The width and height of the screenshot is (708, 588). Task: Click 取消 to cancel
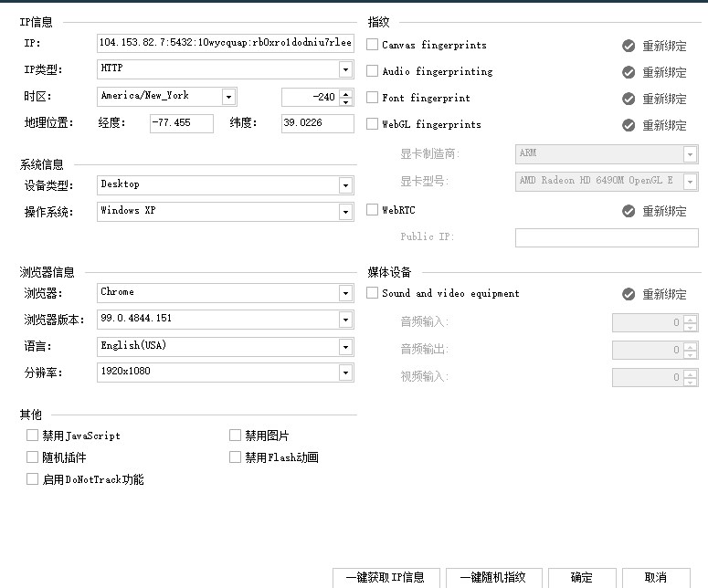pos(656,578)
